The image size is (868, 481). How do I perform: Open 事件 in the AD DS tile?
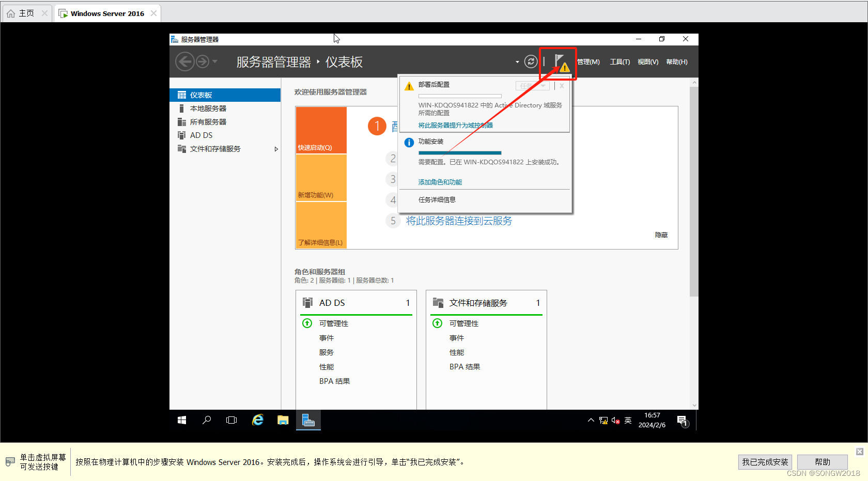pyautogui.click(x=327, y=338)
